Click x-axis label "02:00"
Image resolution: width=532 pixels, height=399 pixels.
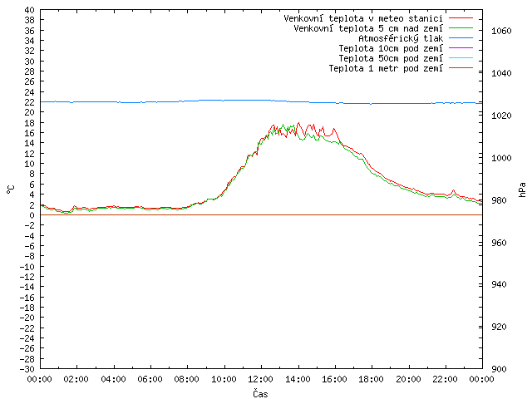tap(76, 379)
